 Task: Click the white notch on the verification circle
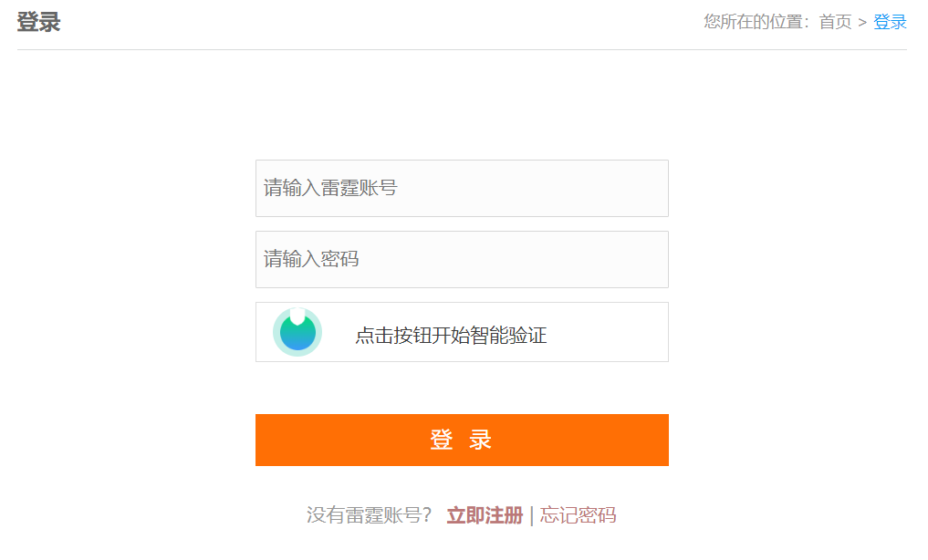297,316
